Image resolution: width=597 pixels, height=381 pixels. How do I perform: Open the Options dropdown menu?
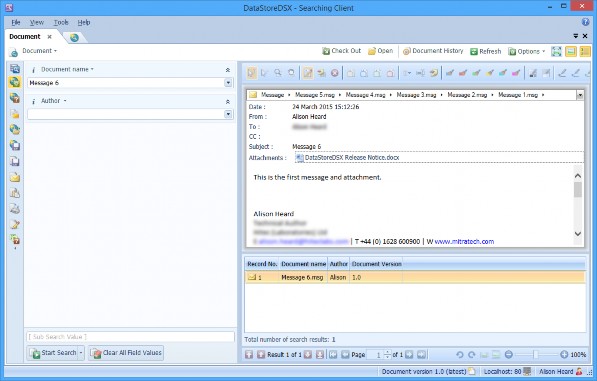coord(527,51)
